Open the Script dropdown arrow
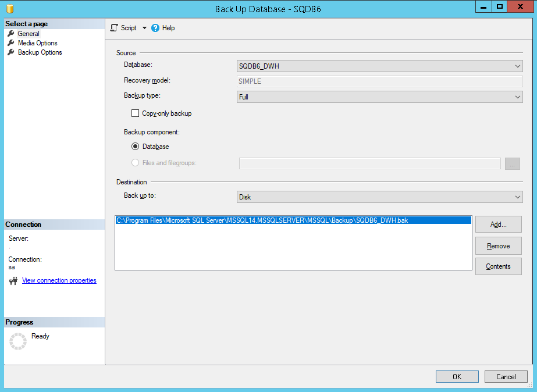 point(144,28)
